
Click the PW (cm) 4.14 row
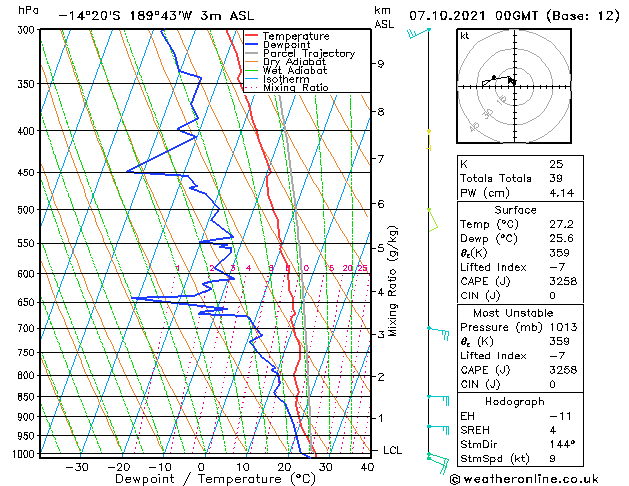520,193
